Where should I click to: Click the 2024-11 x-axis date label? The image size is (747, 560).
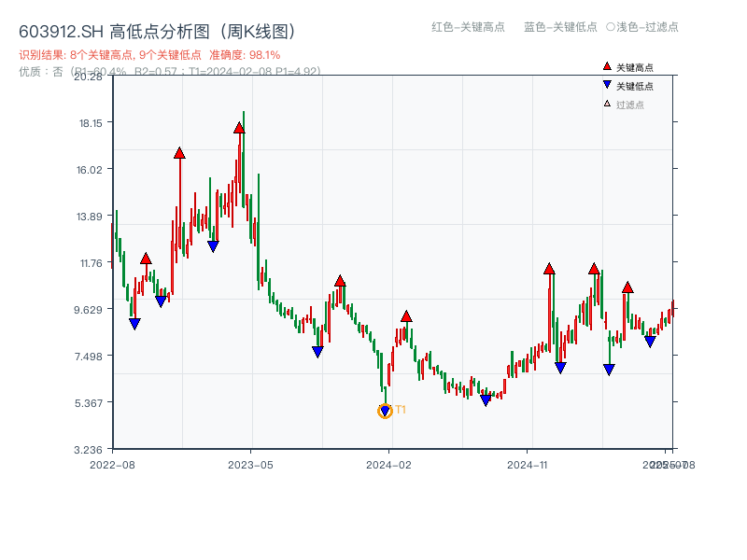click(527, 465)
